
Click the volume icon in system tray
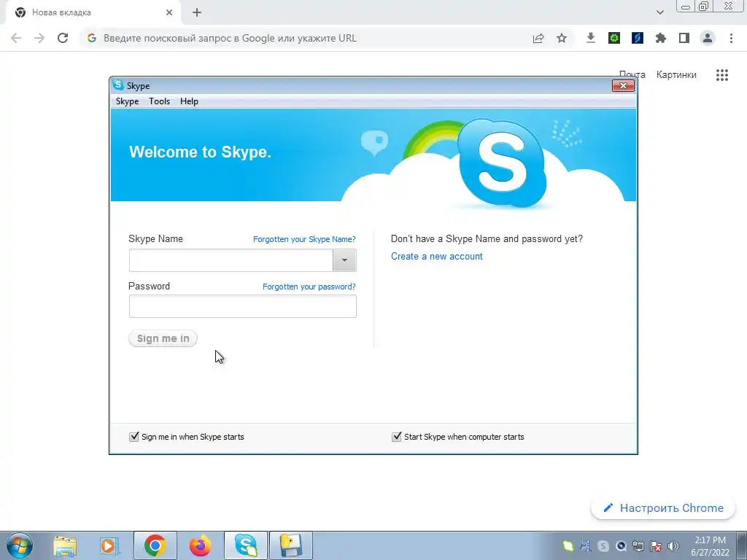(673, 546)
